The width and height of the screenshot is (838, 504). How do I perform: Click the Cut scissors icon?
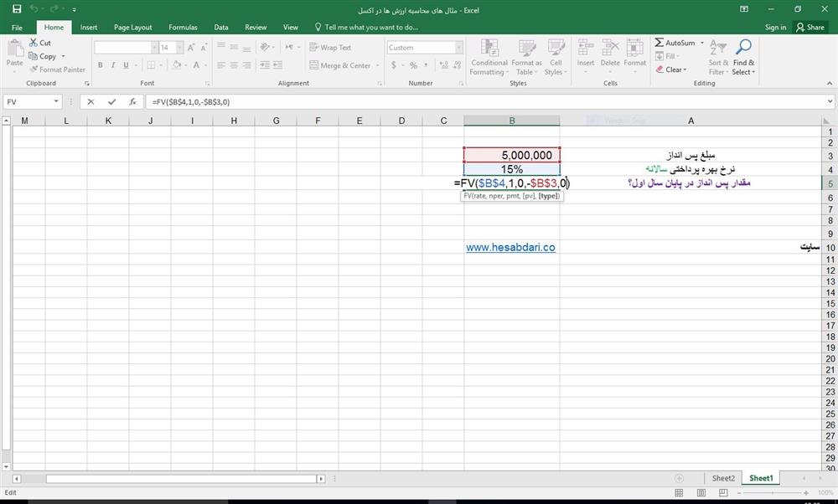(34, 43)
